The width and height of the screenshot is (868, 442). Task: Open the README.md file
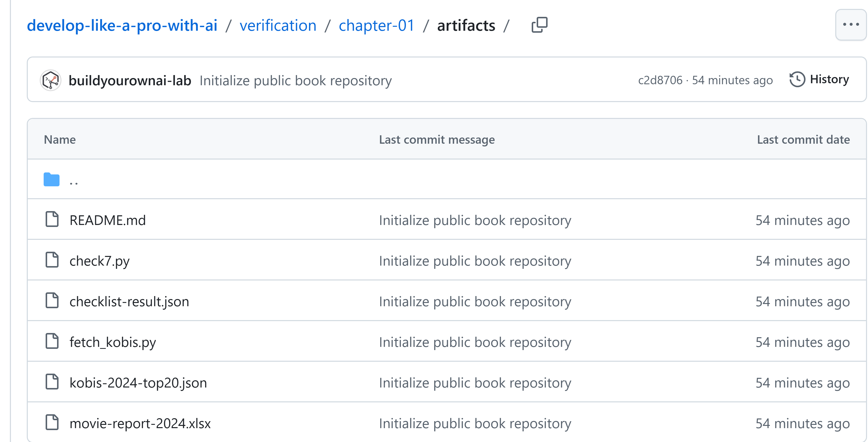pyautogui.click(x=107, y=220)
